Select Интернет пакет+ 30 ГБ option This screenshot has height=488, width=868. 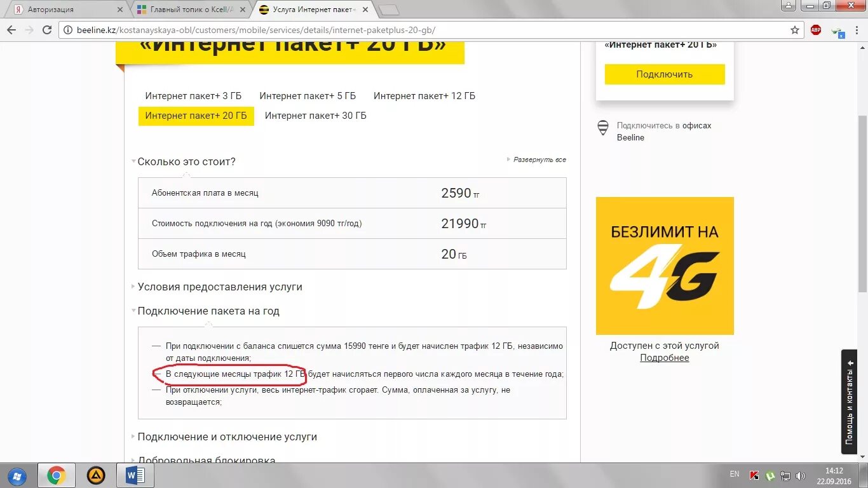[316, 116]
